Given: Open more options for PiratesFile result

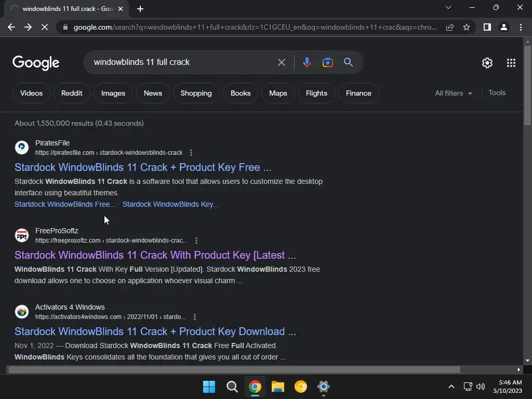Looking at the screenshot, I should (x=191, y=153).
